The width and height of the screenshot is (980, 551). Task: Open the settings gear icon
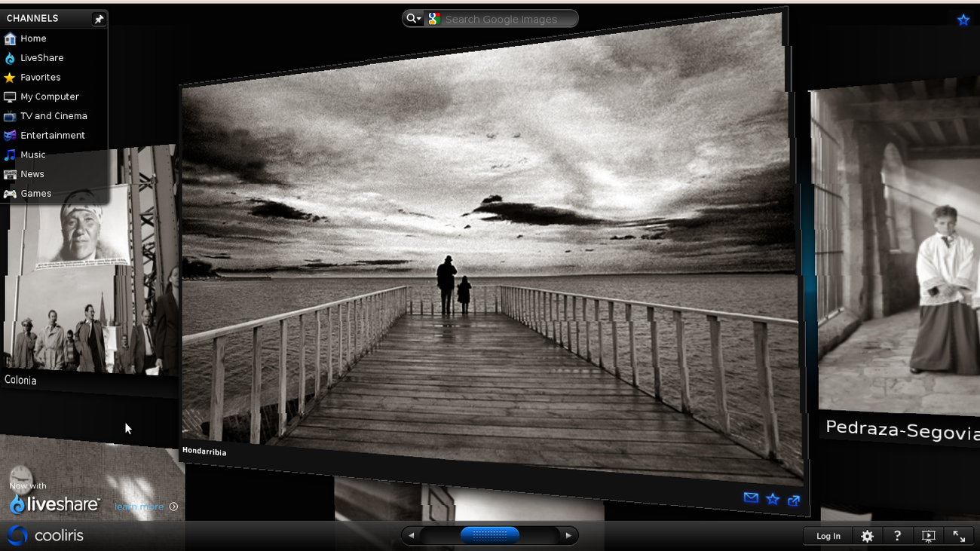point(867,536)
